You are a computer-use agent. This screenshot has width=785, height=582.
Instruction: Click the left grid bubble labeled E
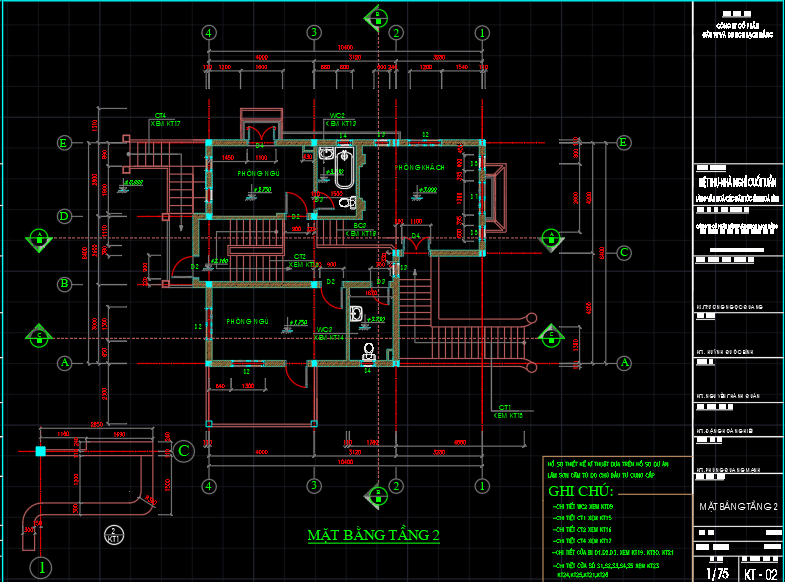64,143
